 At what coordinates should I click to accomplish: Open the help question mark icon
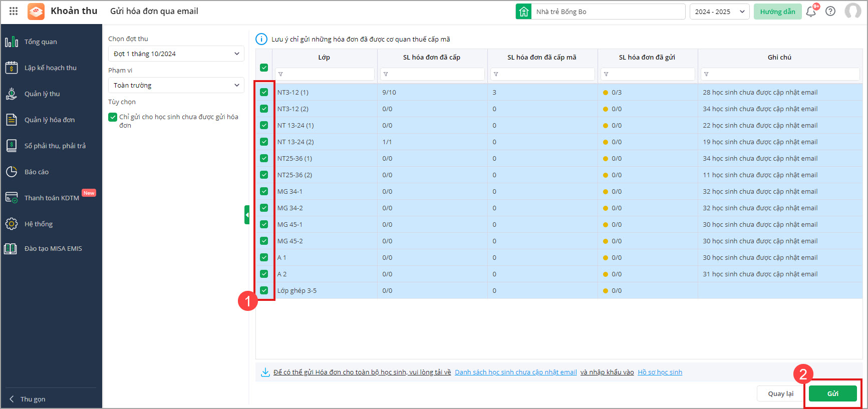coord(830,11)
